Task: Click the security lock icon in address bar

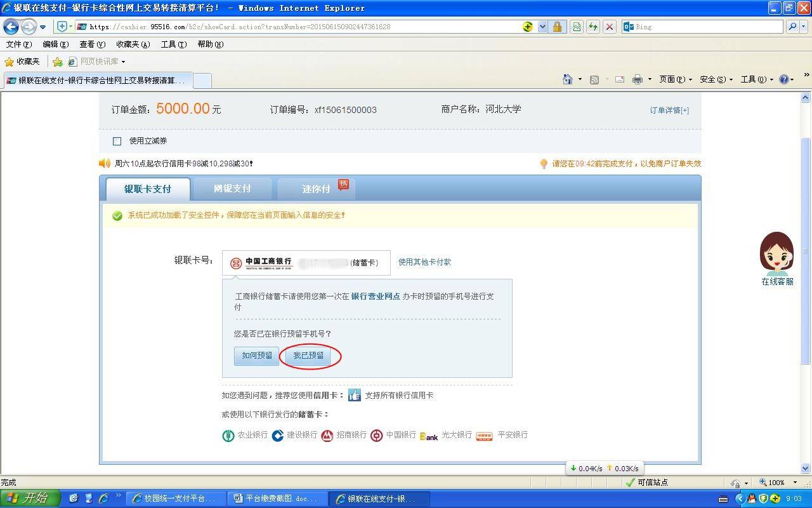Action: tap(557, 27)
